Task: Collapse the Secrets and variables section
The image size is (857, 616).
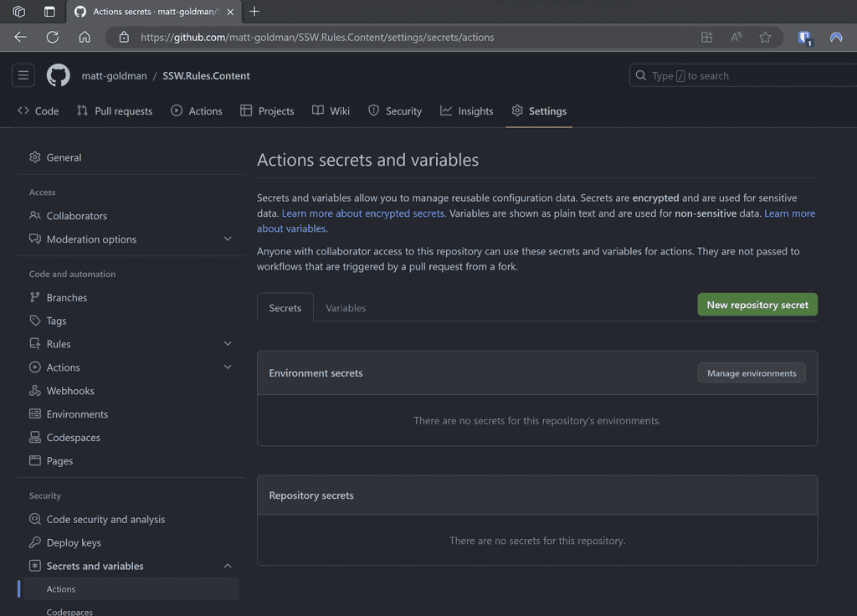Action: click(228, 567)
